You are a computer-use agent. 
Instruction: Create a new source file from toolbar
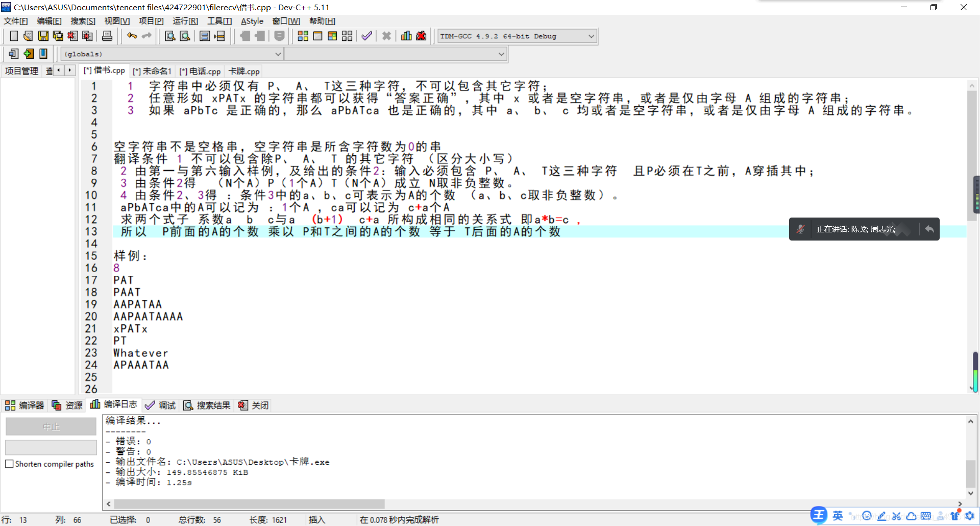coord(14,36)
